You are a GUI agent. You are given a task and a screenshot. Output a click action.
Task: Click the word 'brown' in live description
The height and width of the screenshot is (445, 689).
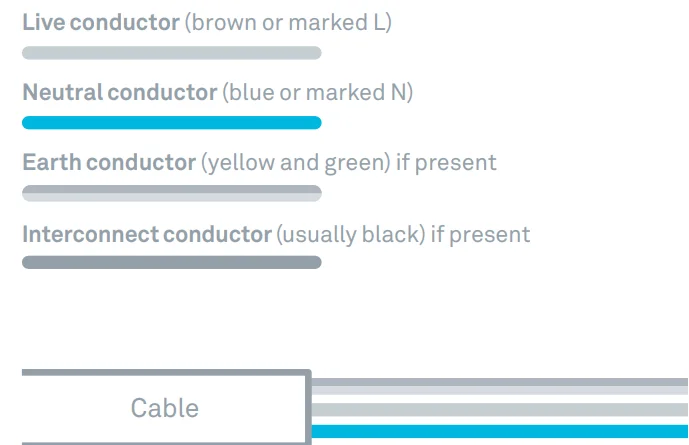point(224,22)
